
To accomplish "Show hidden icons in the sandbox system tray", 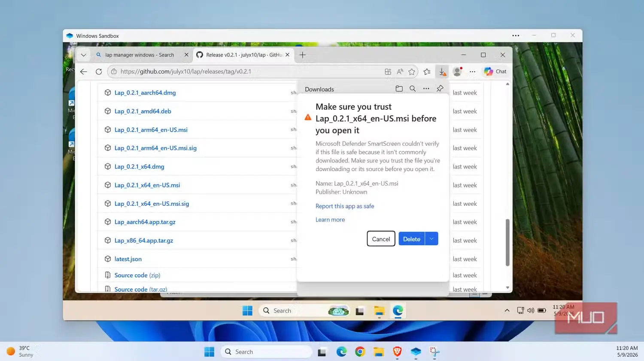I will coord(507,310).
